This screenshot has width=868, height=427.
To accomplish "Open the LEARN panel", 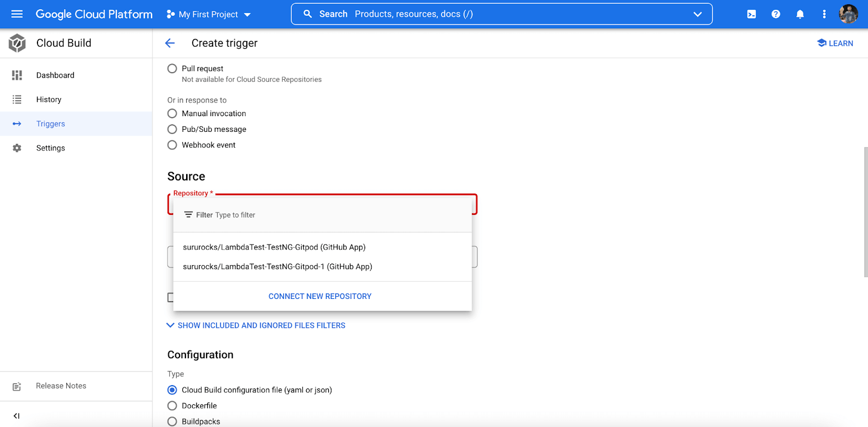I will (835, 43).
